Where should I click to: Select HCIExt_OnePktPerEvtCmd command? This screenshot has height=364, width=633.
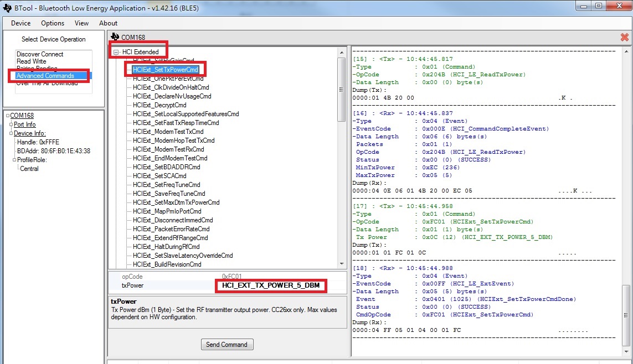[x=168, y=79]
